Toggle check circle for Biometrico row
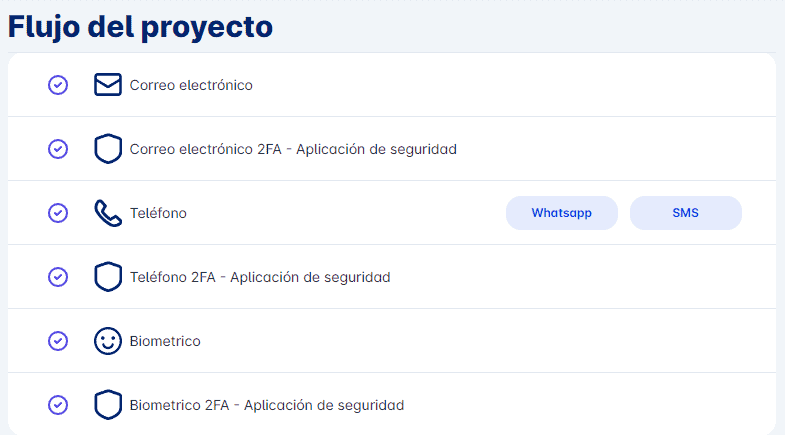785x435 pixels. coord(58,341)
